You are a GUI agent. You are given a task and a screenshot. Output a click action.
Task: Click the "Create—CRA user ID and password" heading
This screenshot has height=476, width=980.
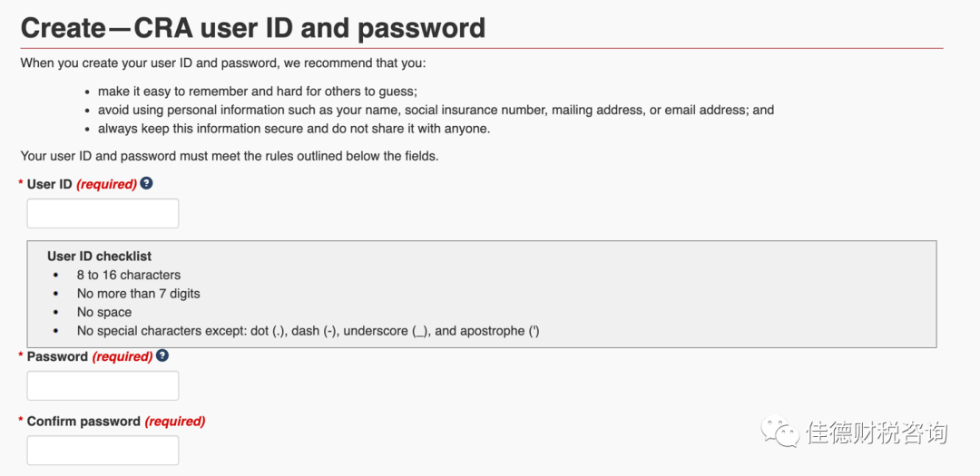click(x=253, y=28)
